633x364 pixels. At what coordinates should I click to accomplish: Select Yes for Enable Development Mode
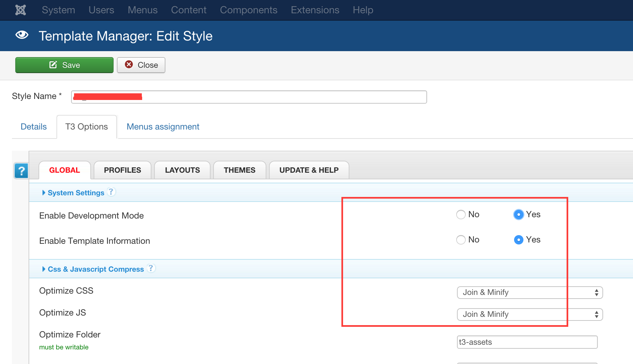click(518, 215)
